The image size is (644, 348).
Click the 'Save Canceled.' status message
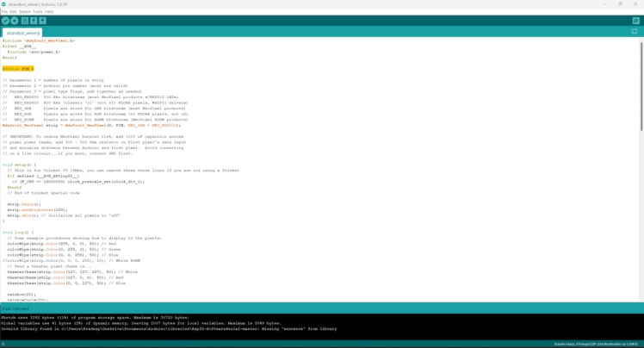tap(15, 308)
